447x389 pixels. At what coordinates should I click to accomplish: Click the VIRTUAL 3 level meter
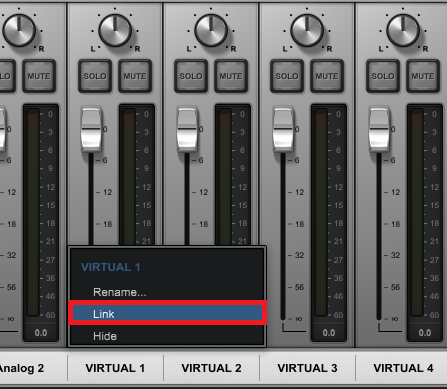pos(321,212)
